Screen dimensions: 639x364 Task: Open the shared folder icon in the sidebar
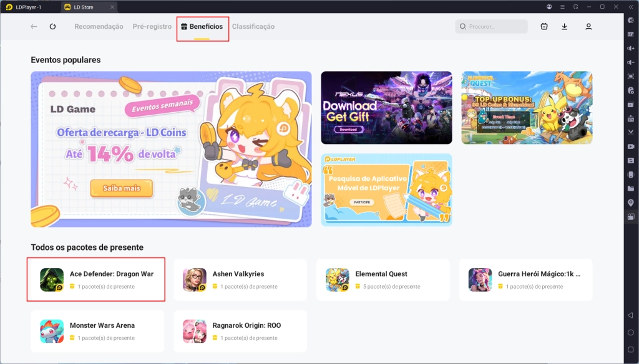click(x=630, y=188)
